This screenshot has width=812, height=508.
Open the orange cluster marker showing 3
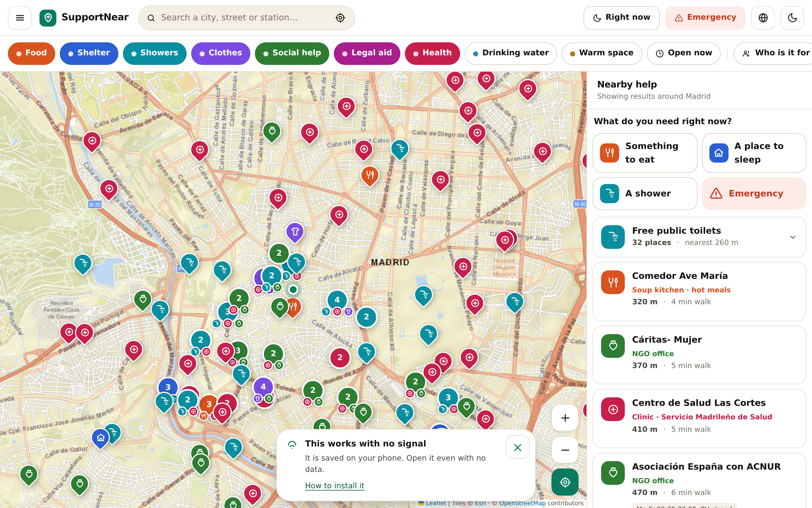pyautogui.click(x=209, y=404)
